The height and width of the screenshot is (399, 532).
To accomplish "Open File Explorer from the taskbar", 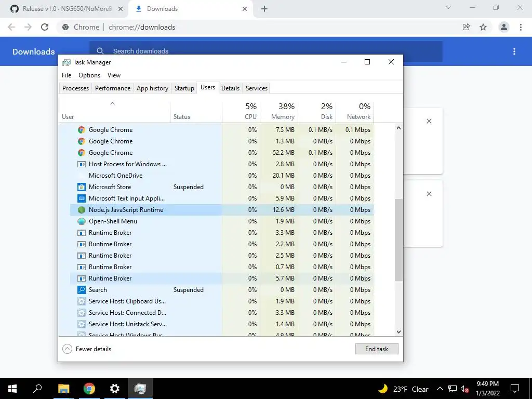I will (x=63, y=389).
